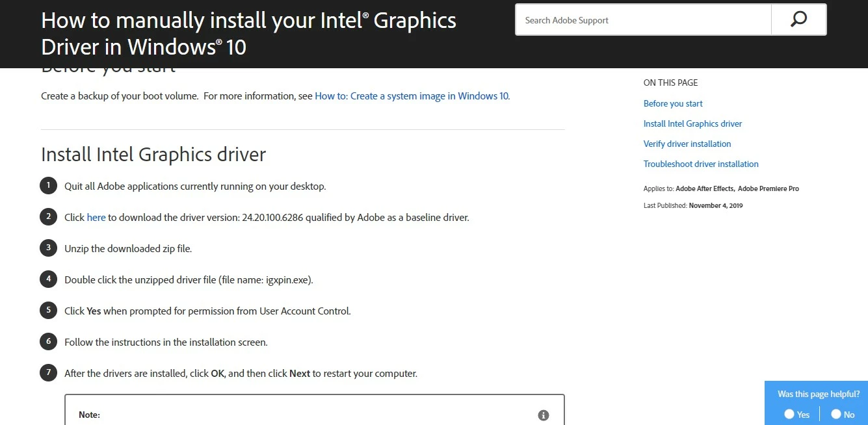Click the Install Intel Graphics driver heading

[x=153, y=155]
